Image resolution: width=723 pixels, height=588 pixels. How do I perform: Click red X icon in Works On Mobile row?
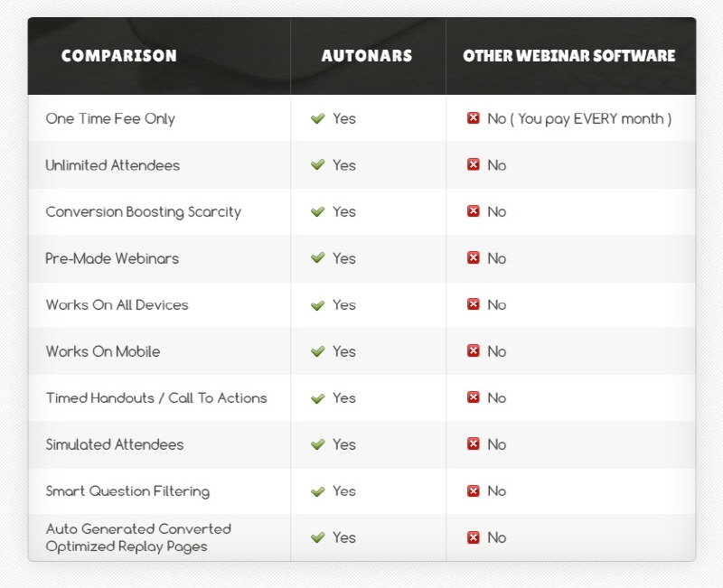pos(473,350)
